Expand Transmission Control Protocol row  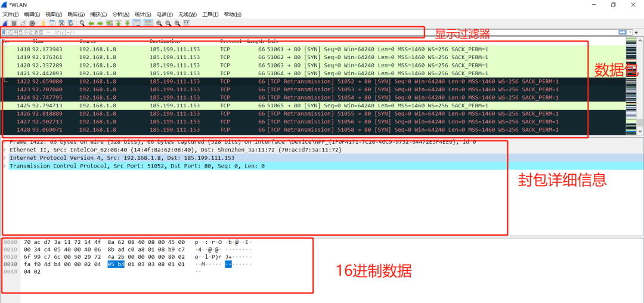pos(5,166)
